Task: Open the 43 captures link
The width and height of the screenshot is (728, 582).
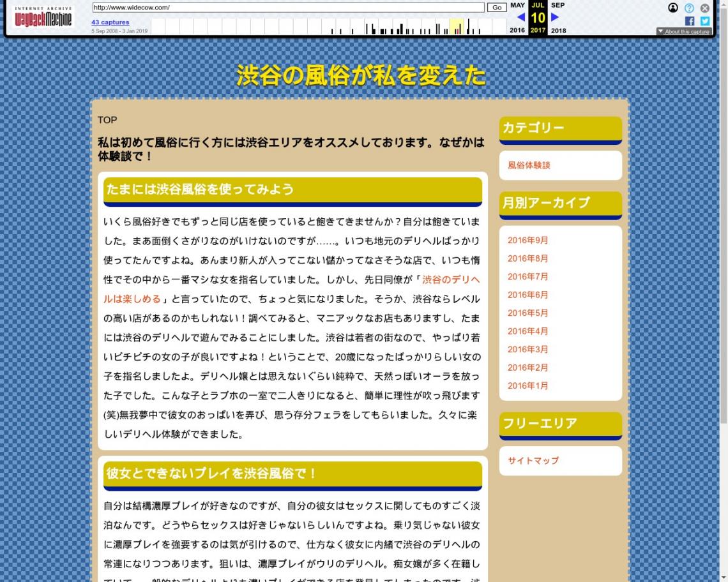Action: tap(110, 22)
